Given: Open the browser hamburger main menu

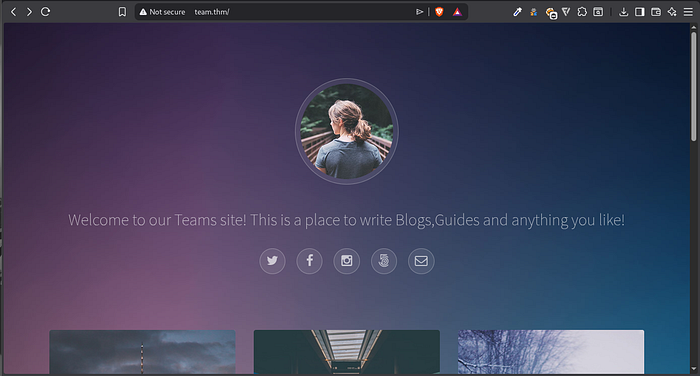Looking at the screenshot, I should [688, 12].
